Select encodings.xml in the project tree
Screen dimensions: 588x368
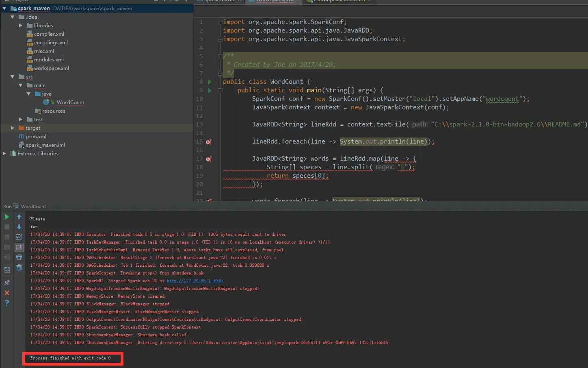pos(51,42)
